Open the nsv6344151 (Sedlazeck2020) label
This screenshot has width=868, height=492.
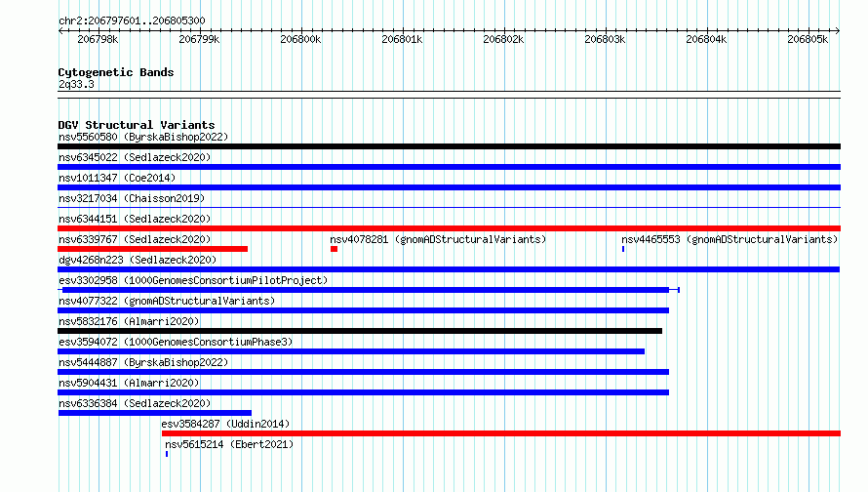(x=135, y=219)
